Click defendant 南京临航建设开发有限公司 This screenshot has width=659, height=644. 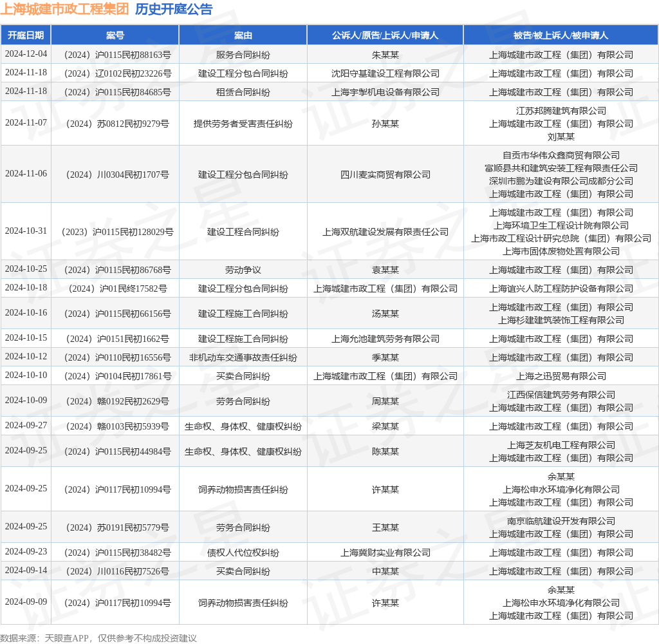coord(561,521)
